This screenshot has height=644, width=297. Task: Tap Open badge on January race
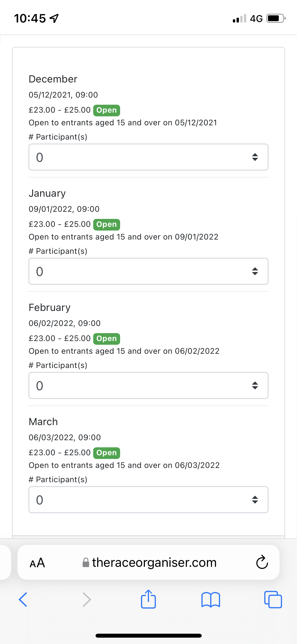point(106,224)
